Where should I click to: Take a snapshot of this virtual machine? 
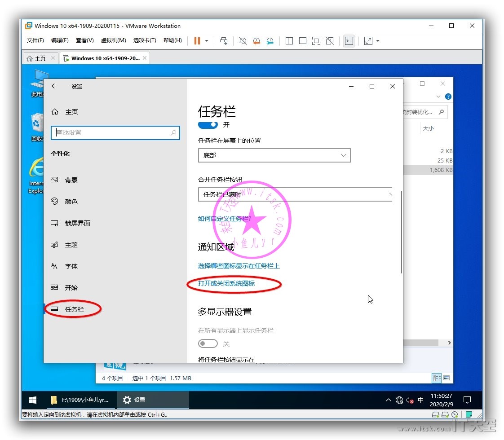coord(243,41)
